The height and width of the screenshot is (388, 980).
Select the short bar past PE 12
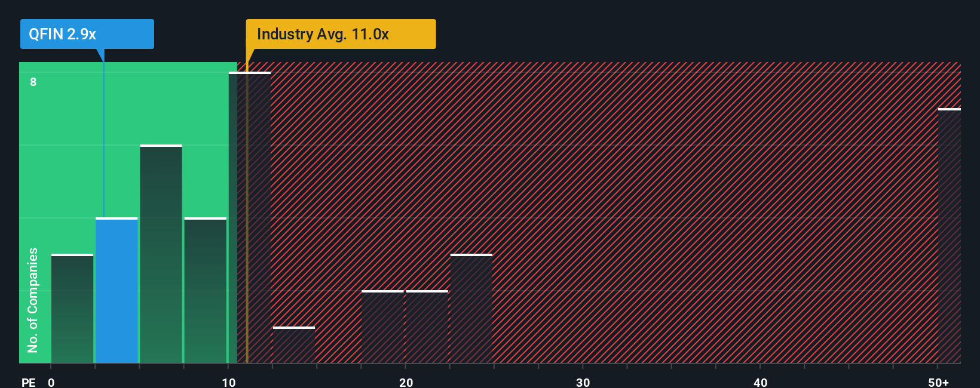294,345
